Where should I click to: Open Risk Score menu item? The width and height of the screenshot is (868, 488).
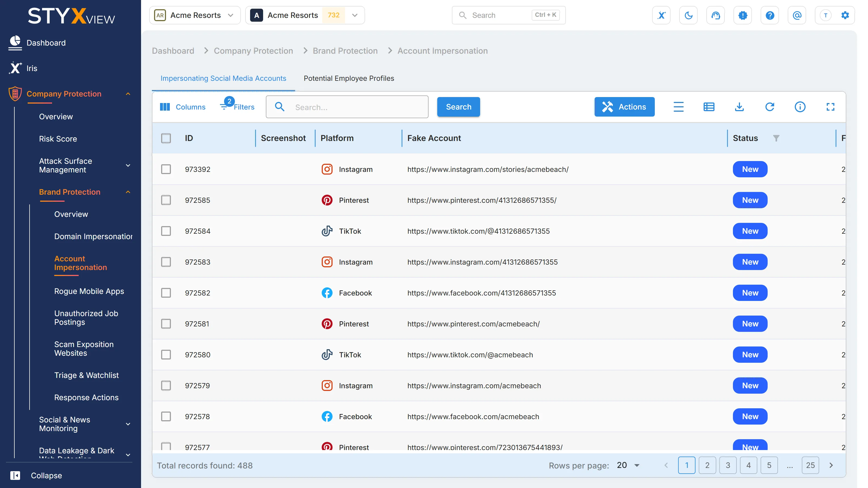pos(58,139)
